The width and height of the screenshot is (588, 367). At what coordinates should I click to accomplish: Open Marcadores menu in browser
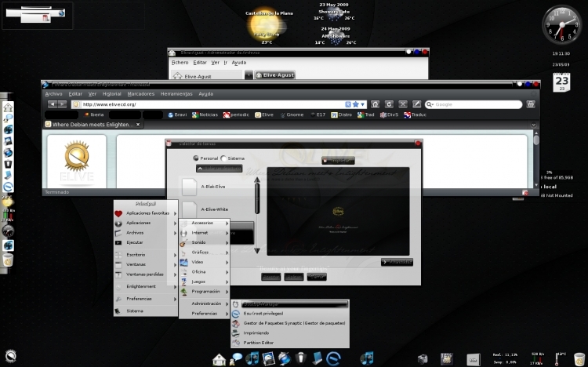click(x=141, y=94)
